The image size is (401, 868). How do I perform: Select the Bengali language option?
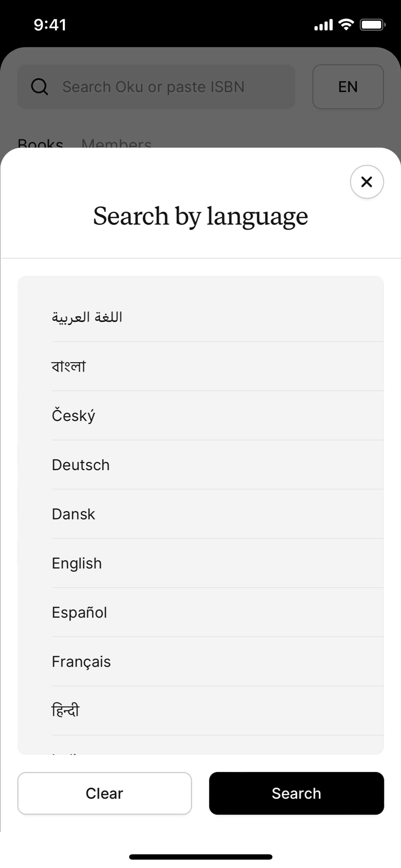coord(69,366)
